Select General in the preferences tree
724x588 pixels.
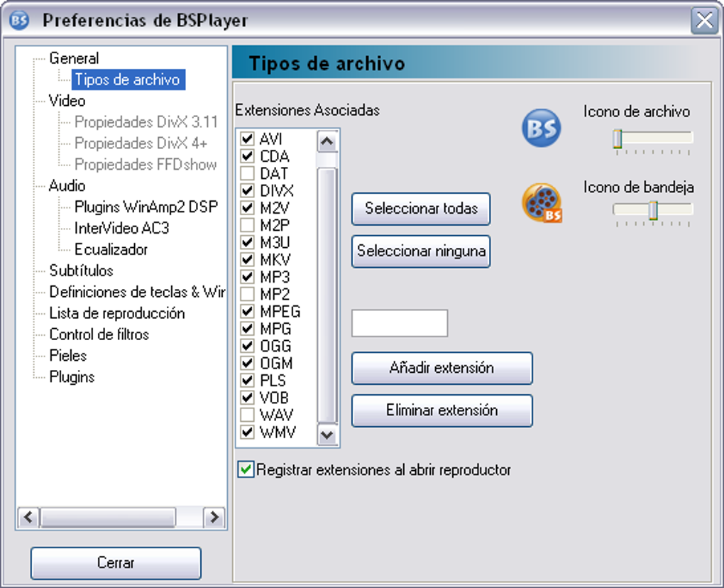tap(74, 58)
